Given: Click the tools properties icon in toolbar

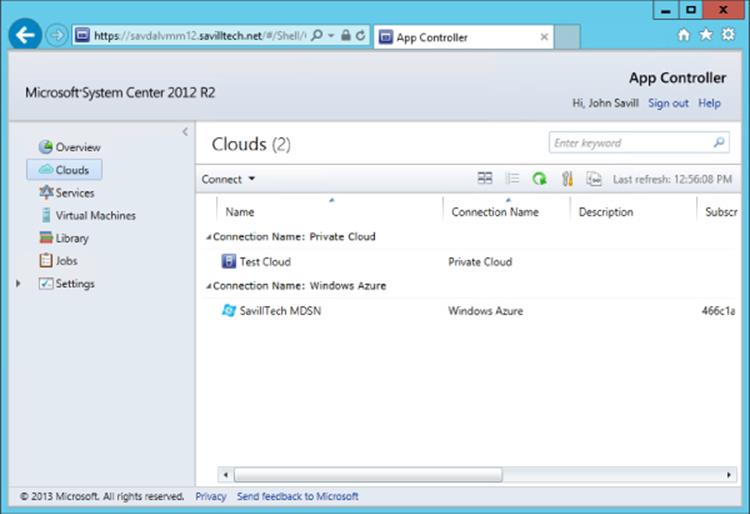Looking at the screenshot, I should pos(567,179).
